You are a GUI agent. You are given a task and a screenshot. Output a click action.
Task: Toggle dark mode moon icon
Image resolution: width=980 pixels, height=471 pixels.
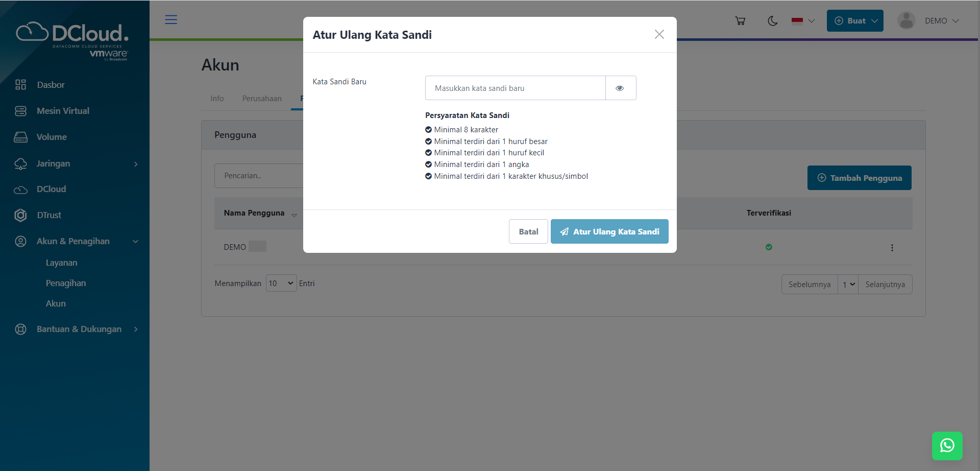773,21
